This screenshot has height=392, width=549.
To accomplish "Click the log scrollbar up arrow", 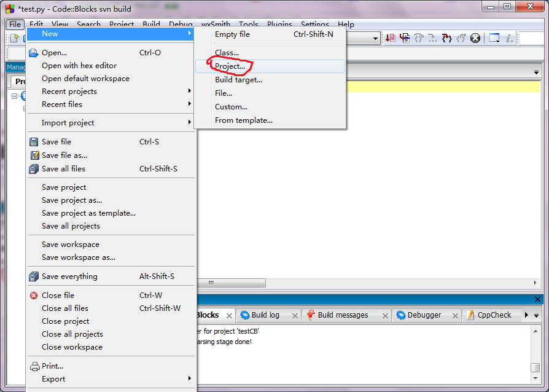I will click(535, 331).
